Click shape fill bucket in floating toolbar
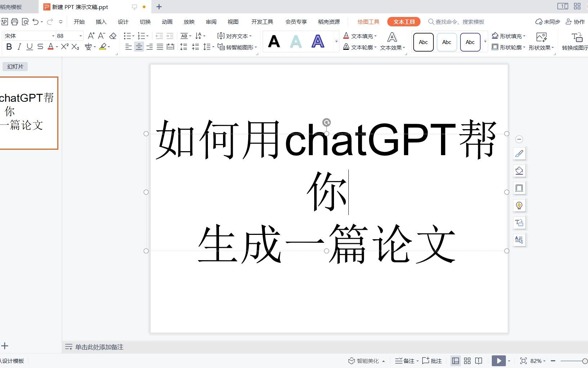This screenshot has height=368, width=588. 519,171
